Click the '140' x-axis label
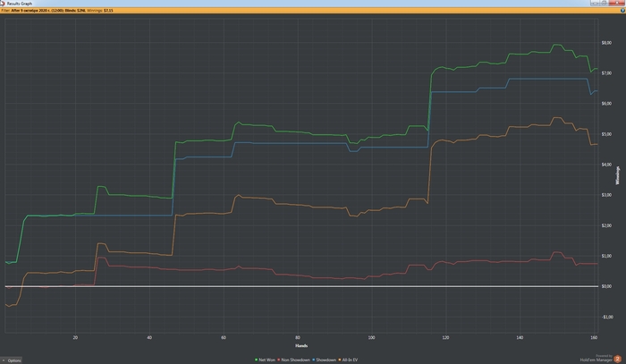 pyautogui.click(x=520, y=337)
